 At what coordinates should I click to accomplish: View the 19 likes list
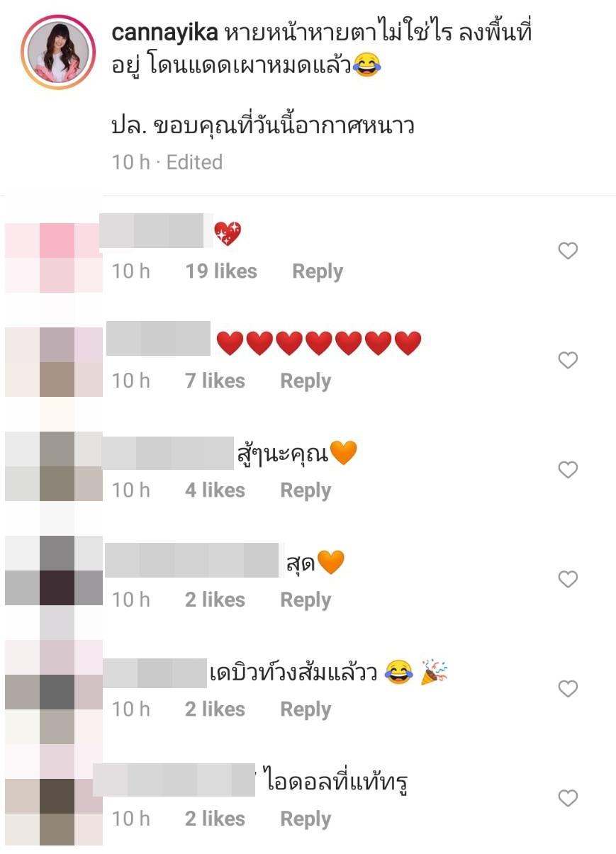click(221, 271)
